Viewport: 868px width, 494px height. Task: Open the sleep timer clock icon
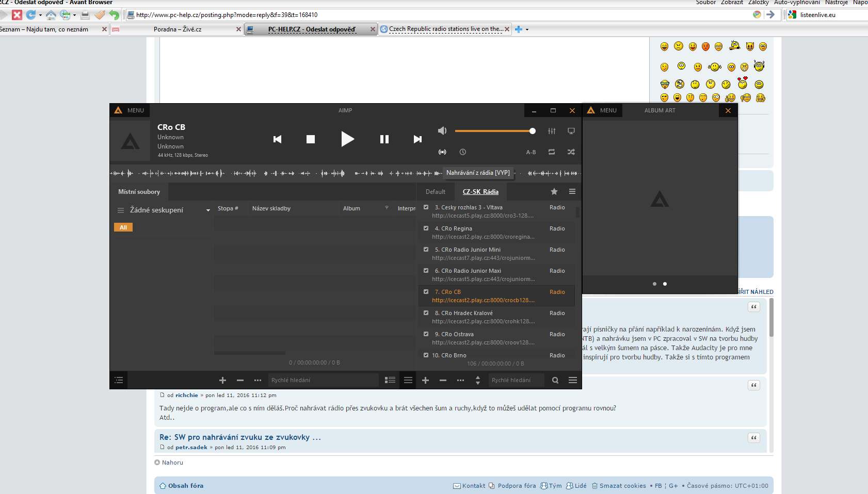click(463, 152)
